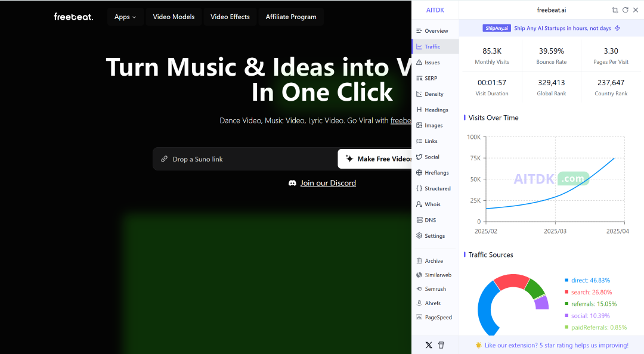Open the Apps dropdown menu
This screenshot has width=644, height=354.
125,17
